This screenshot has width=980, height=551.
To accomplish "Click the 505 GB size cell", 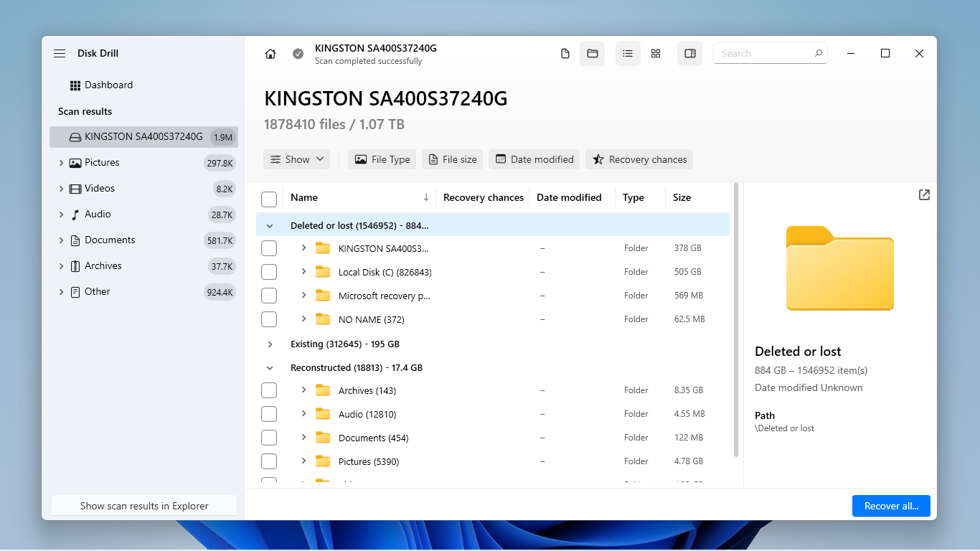I will 688,272.
